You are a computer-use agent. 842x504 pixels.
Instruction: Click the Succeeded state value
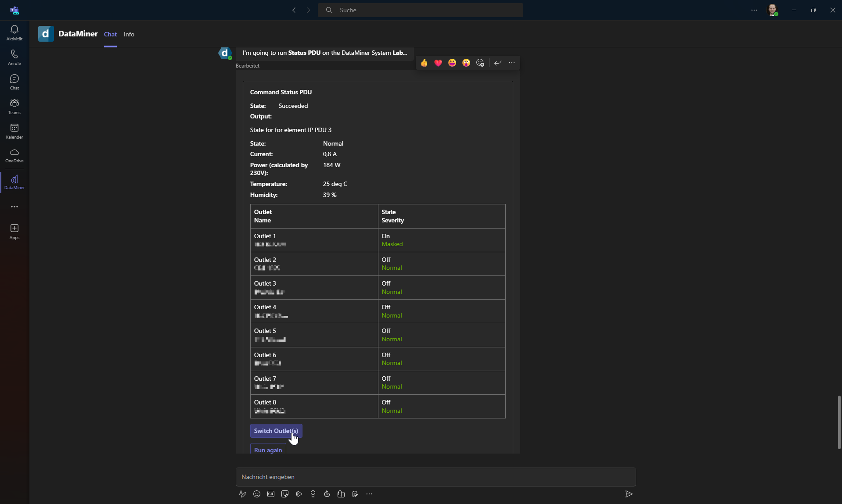coord(293,106)
